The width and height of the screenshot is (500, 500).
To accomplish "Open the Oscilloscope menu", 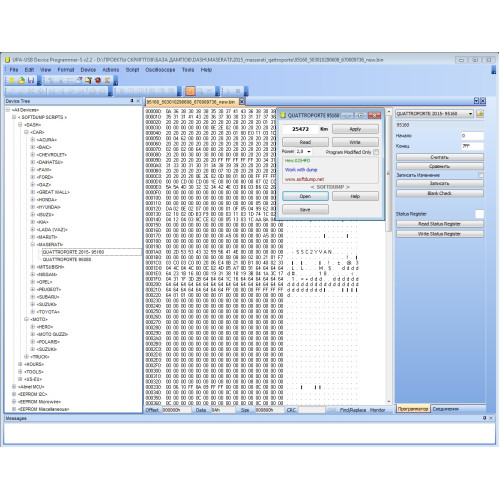I will click(160, 70).
